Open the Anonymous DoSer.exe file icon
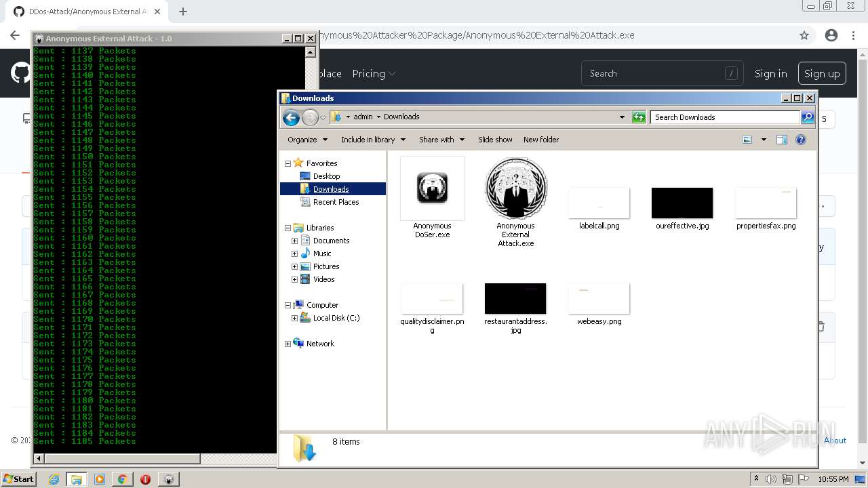 coord(432,188)
